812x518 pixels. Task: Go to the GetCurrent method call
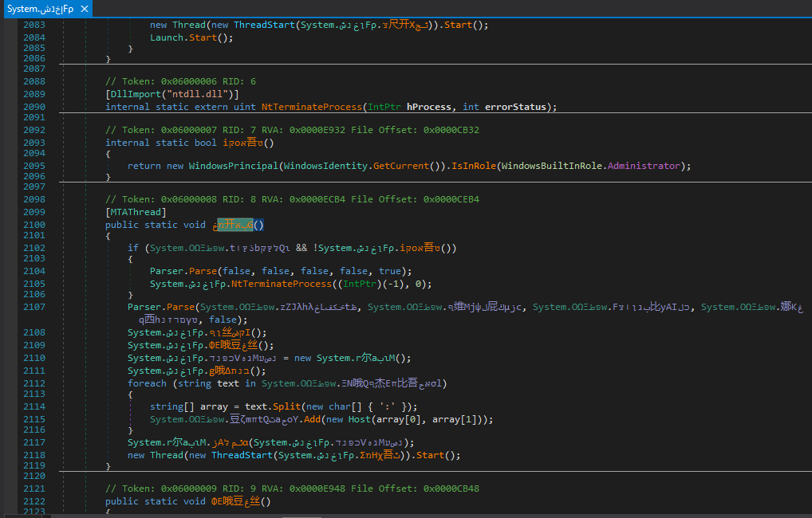[x=402, y=166]
